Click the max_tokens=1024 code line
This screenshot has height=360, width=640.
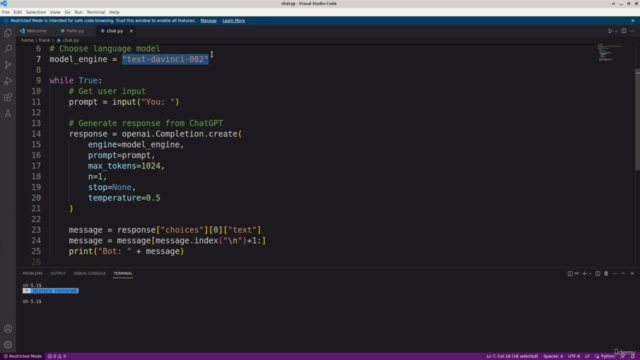(126, 166)
